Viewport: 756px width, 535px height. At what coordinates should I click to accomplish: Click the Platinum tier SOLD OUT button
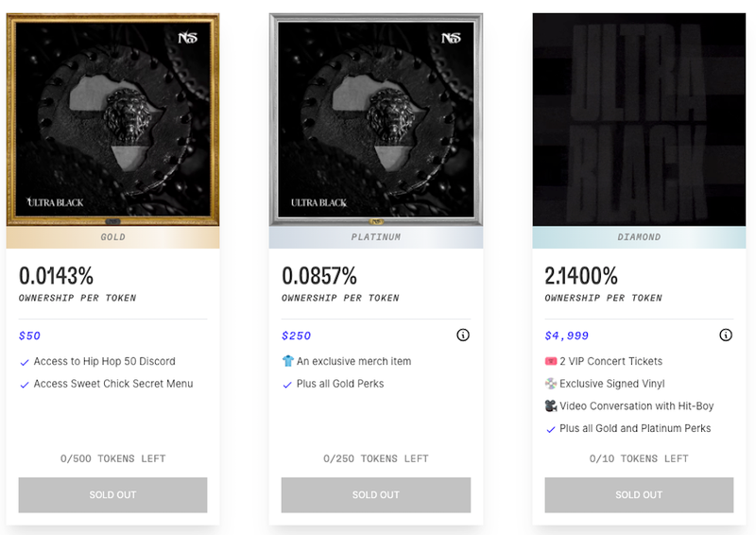tap(376, 495)
